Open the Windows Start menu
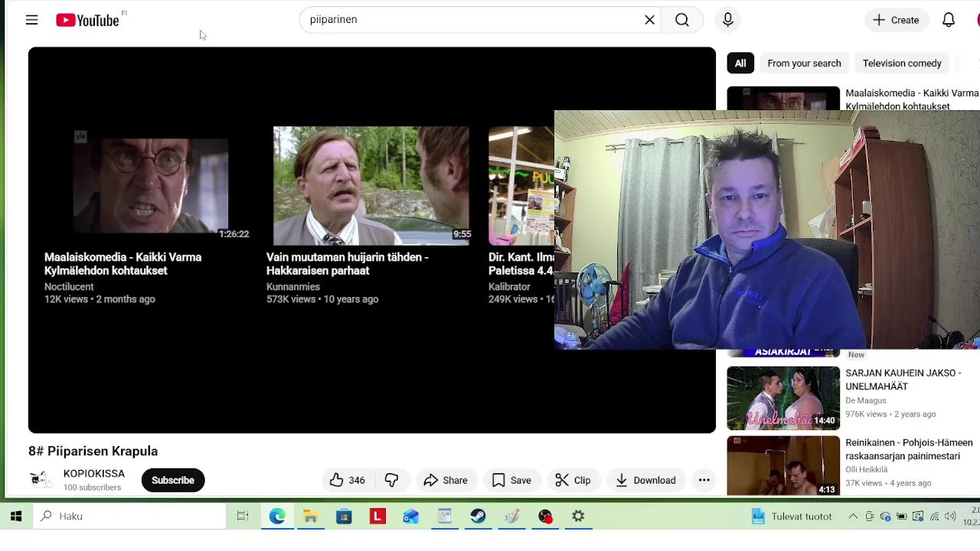This screenshot has height=551, width=980. 16,517
